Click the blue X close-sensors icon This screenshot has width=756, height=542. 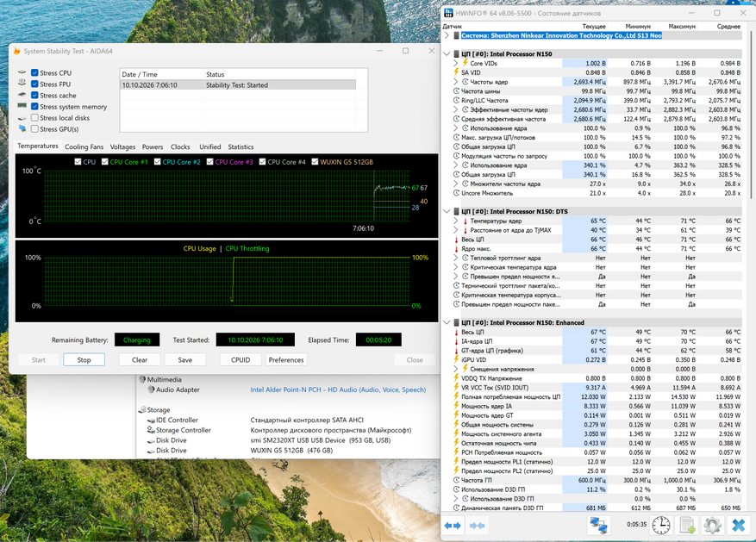pos(738,525)
